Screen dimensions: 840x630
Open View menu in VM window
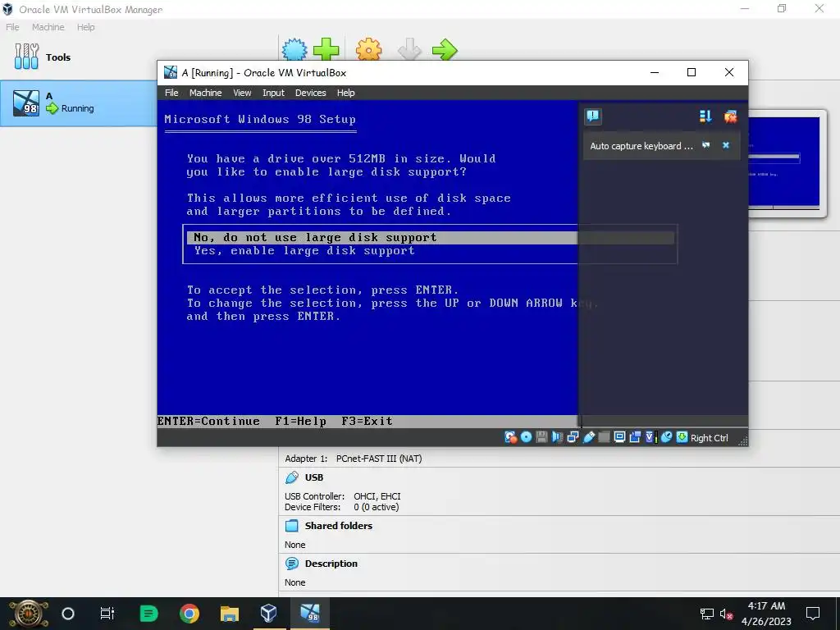(x=242, y=93)
